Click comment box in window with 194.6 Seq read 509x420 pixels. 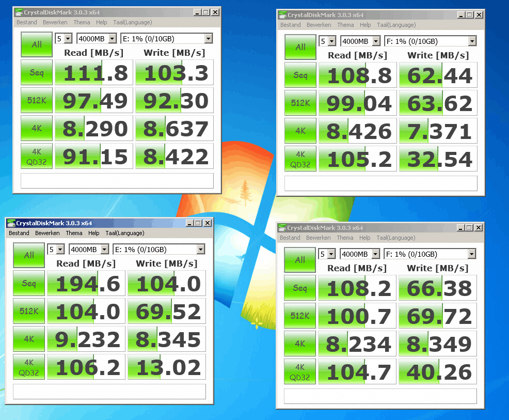tap(109, 392)
